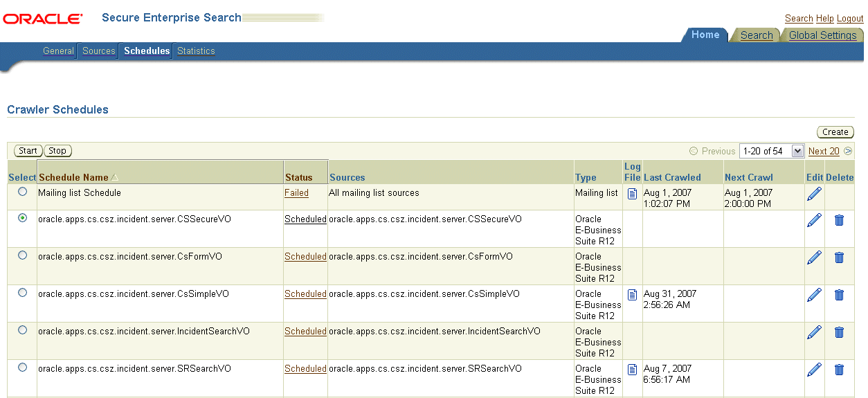Open the 1-20 of 54 page dropdown
This screenshot has width=868, height=398.
coord(772,151)
